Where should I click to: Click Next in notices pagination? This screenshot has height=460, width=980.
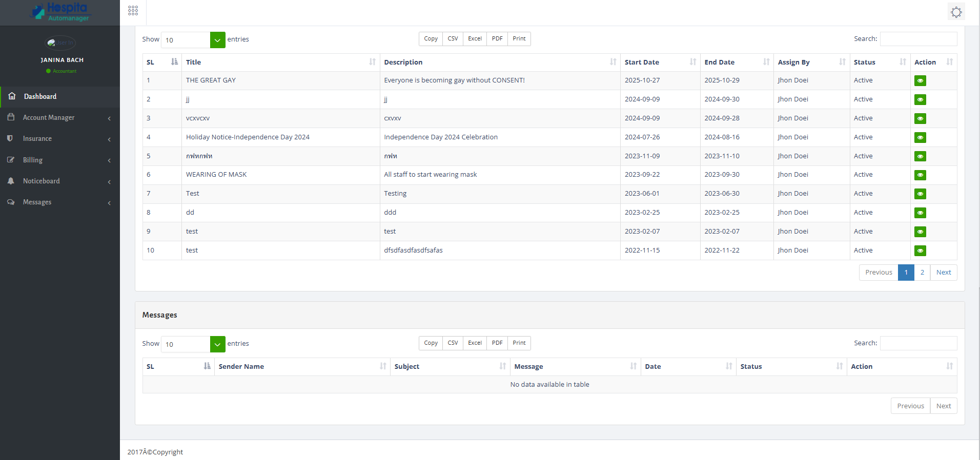(x=944, y=273)
